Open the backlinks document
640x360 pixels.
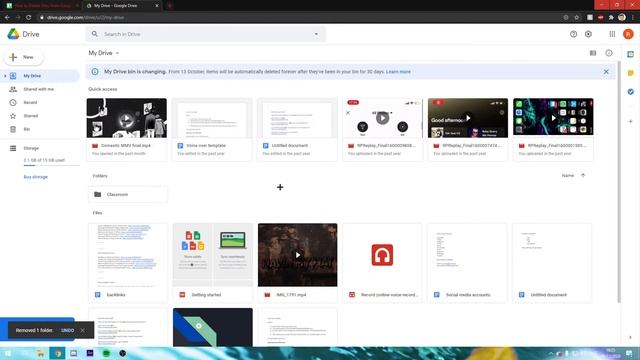pyautogui.click(x=128, y=263)
